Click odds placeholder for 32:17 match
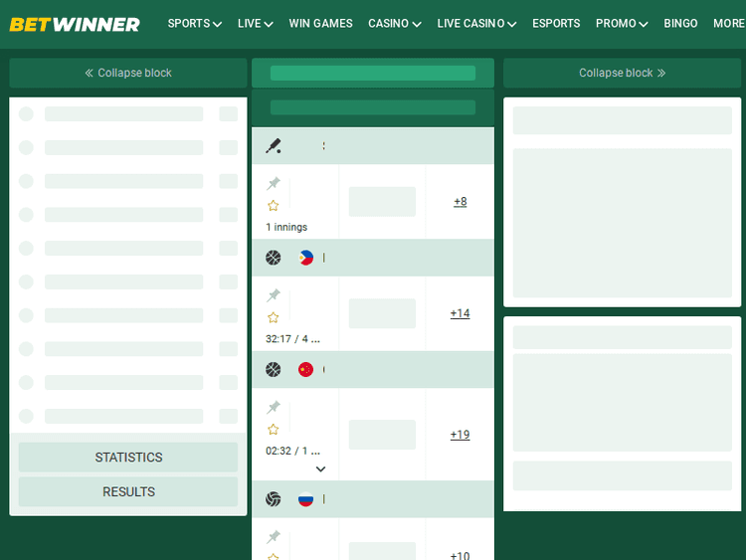Screen dimensions: 746x560 pyautogui.click(x=382, y=313)
